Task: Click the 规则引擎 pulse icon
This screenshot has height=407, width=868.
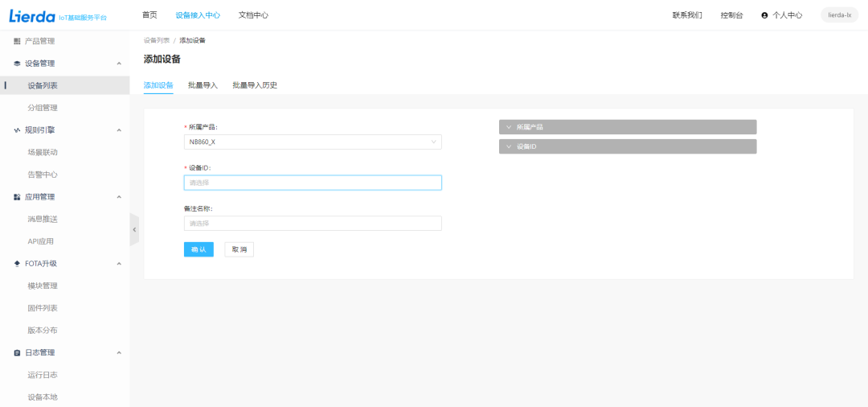Action: 17,130
